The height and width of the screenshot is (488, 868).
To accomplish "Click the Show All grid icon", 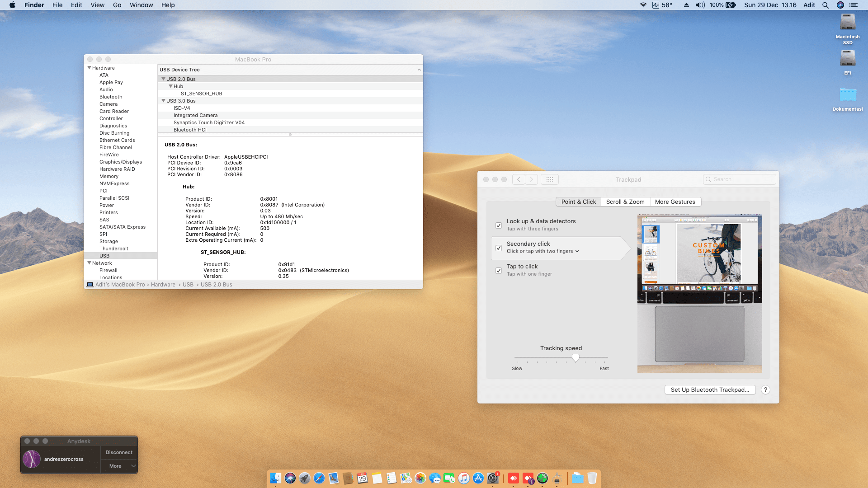I will click(550, 179).
